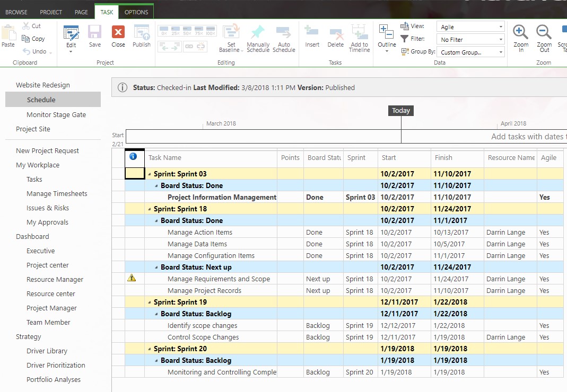Click the Delete task icon
This screenshot has width=567, height=392.
(x=336, y=33)
